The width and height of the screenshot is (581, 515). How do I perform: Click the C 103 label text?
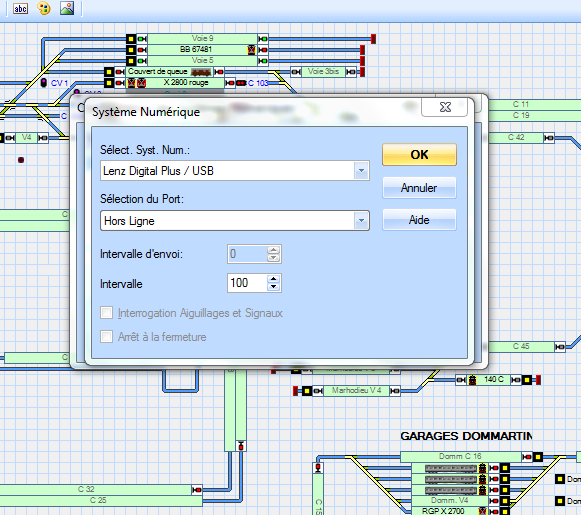(258, 83)
